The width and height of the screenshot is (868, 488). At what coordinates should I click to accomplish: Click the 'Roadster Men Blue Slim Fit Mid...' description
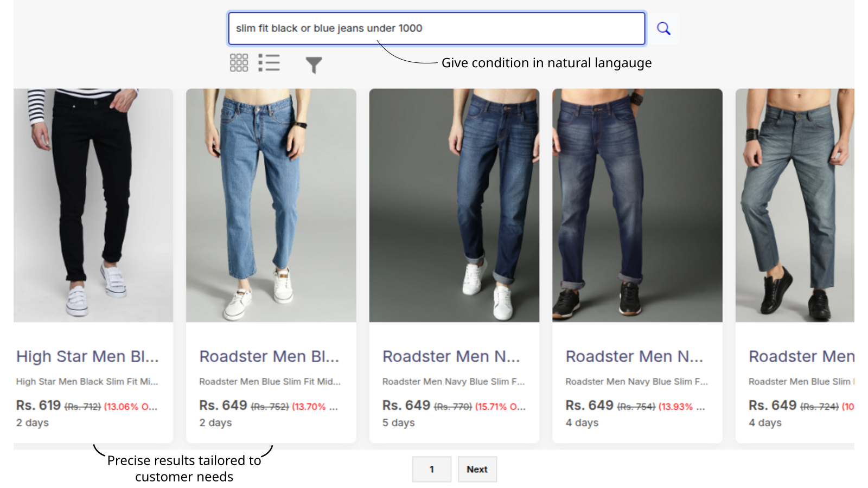click(270, 382)
